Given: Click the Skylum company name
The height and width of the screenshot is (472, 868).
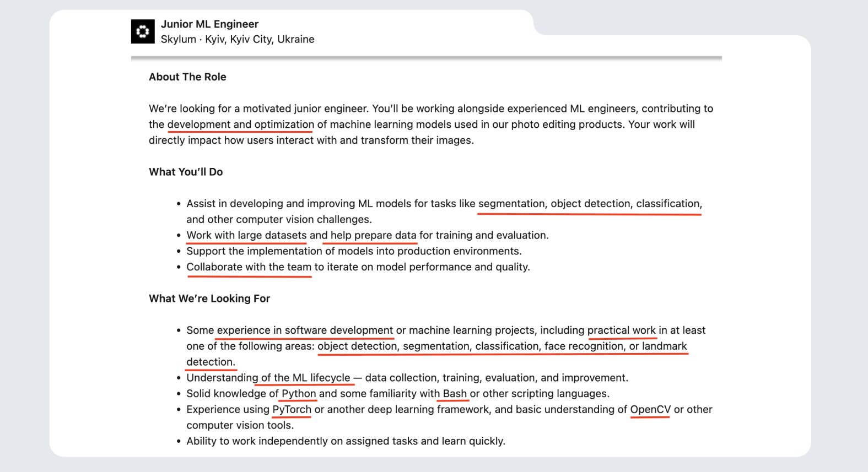Looking at the screenshot, I should (178, 39).
